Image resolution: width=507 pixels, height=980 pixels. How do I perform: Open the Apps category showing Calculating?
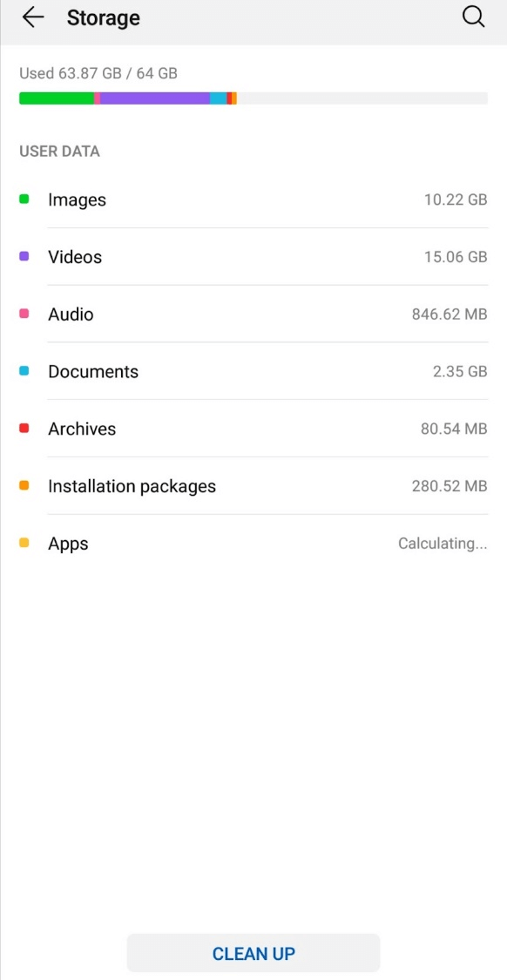(253, 544)
